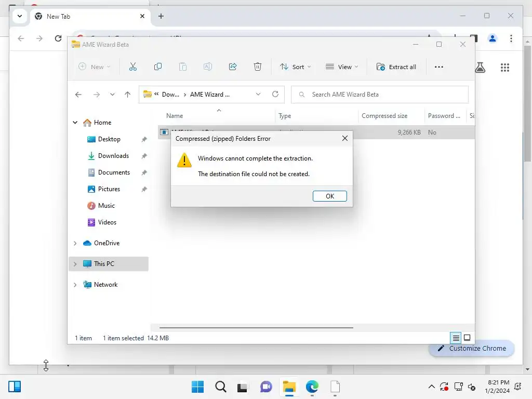The height and width of the screenshot is (399, 532).
Task: Click OK in the extraction error dialog
Action: 329,196
